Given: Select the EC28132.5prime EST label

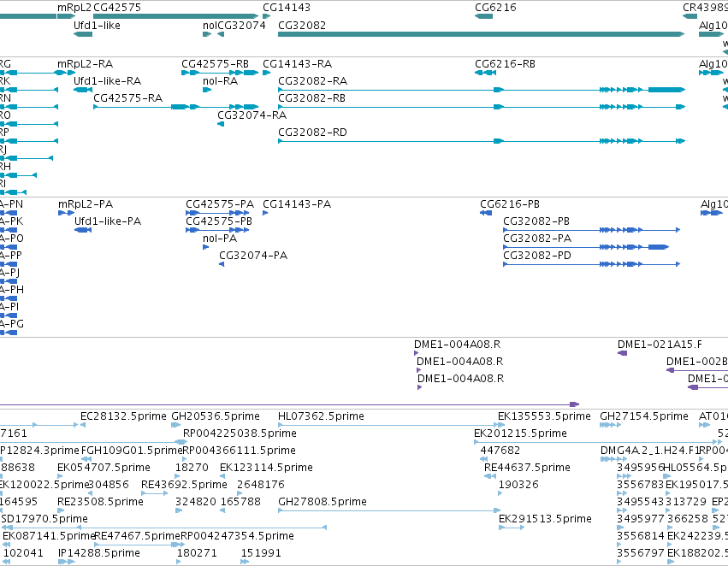Looking at the screenshot, I should (x=123, y=416).
